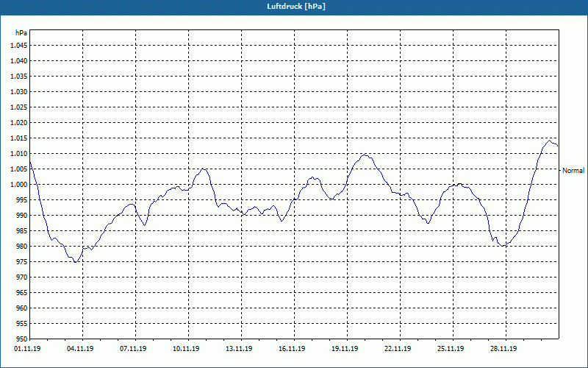Image resolution: width=588 pixels, height=368 pixels.
Task: Click the chart title "Luftdruck [hPa]"
Action: pos(296,7)
